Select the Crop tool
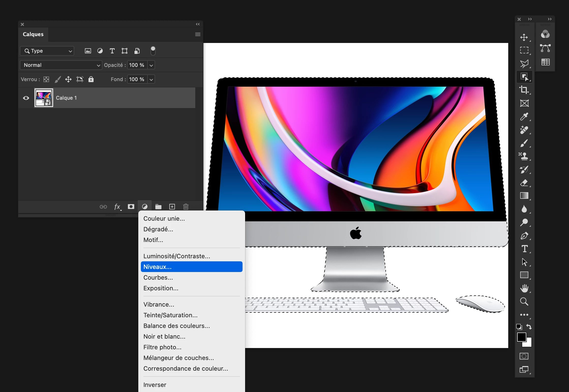Screen dimensions: 569x392 coord(524,90)
